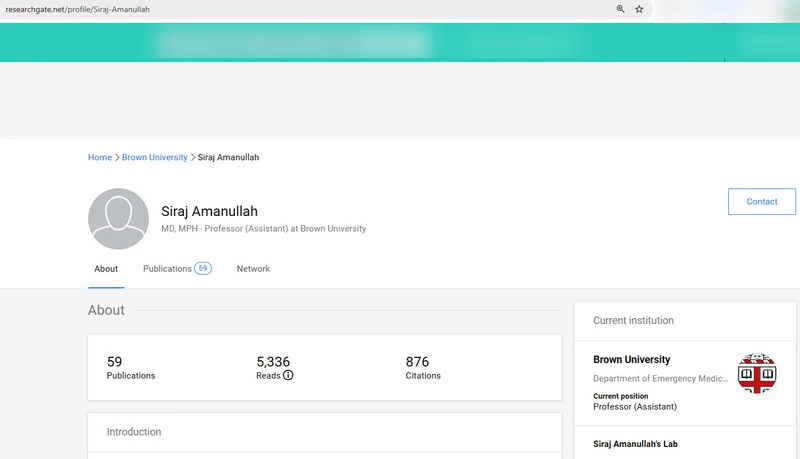Open Department of Emergency Medicine link
Image resolution: width=800 pixels, height=459 pixels.
click(660, 378)
